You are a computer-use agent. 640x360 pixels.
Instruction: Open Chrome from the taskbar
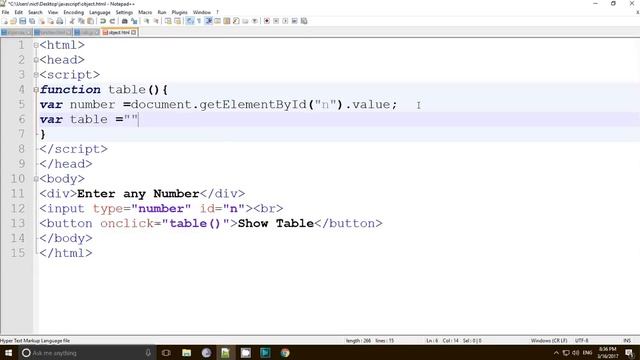tap(285, 353)
